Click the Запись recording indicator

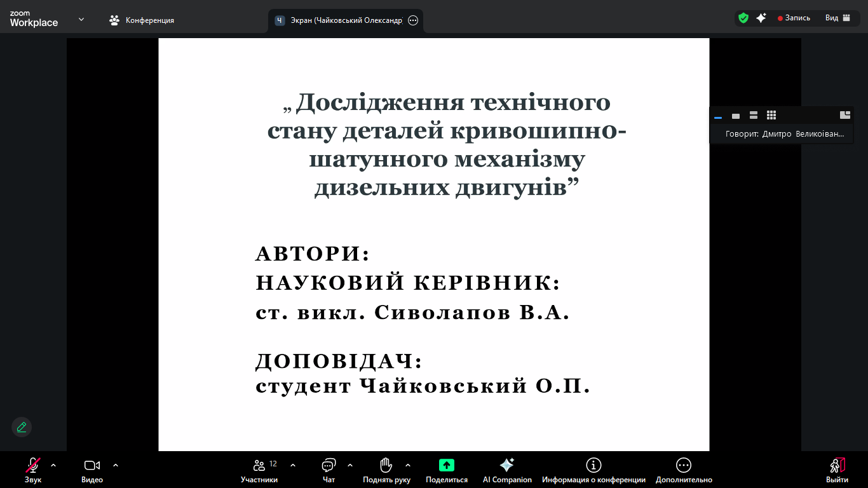(x=794, y=18)
